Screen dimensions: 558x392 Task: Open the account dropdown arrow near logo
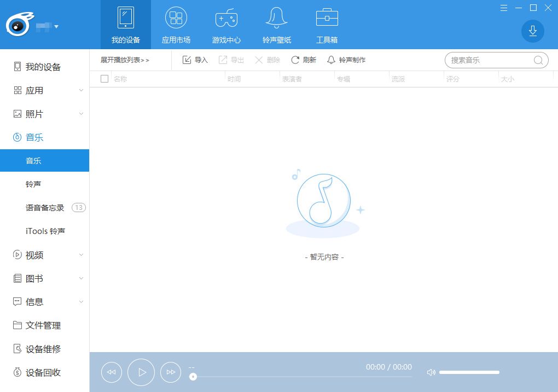[x=56, y=26]
